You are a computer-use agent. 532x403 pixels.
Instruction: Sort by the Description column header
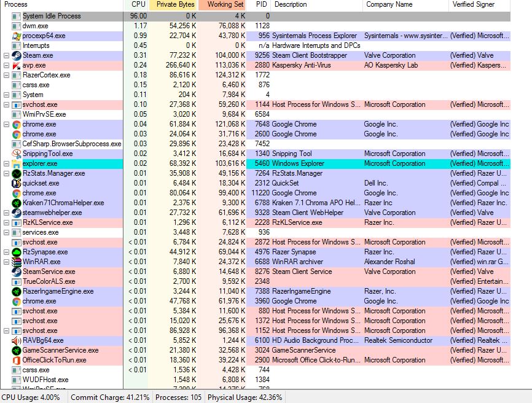[x=317, y=5]
